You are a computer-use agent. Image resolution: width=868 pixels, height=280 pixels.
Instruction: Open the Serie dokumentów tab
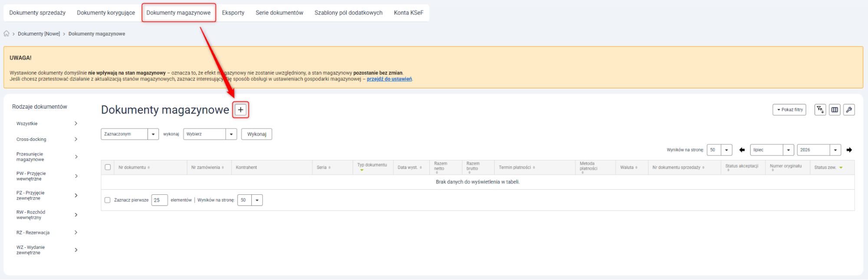[x=279, y=13]
